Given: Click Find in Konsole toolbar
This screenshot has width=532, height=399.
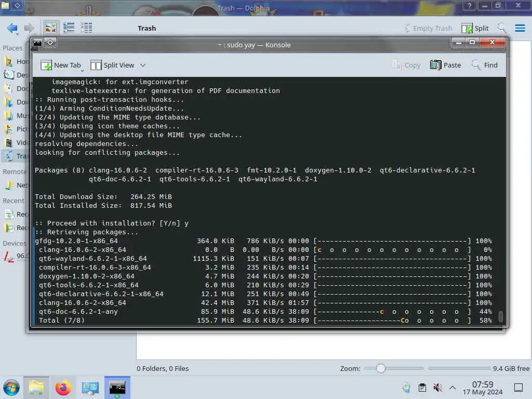Looking at the screenshot, I should coord(484,65).
